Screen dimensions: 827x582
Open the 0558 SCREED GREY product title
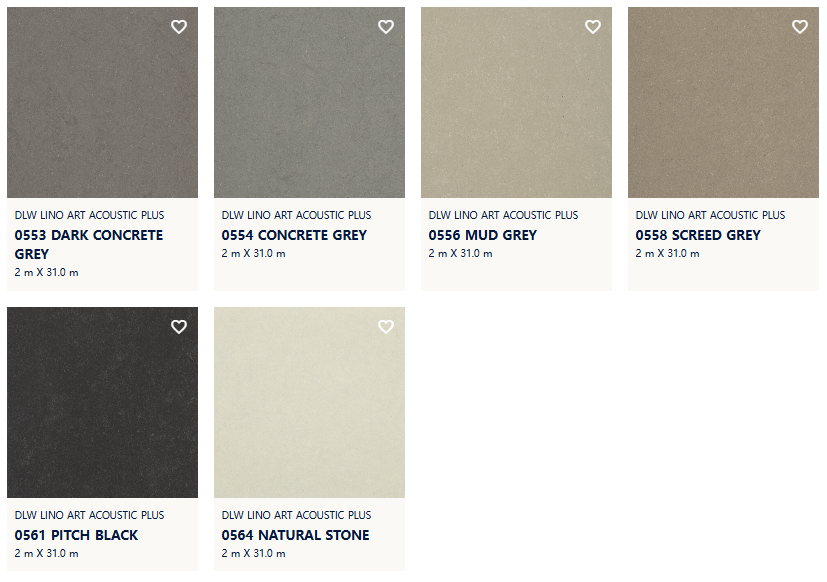click(698, 235)
